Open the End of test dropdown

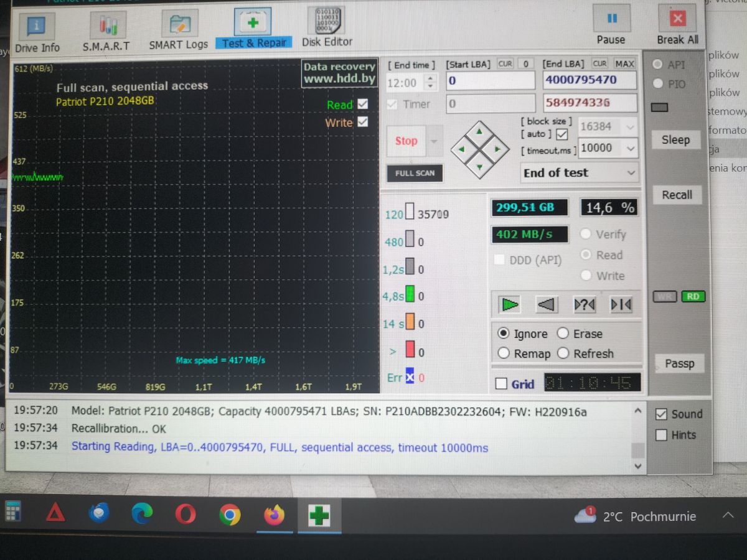pyautogui.click(x=580, y=173)
